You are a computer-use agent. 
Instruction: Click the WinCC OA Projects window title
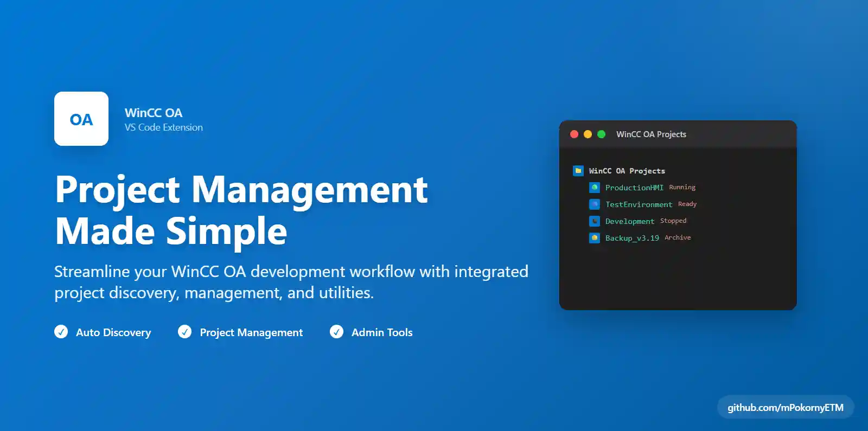click(x=651, y=134)
